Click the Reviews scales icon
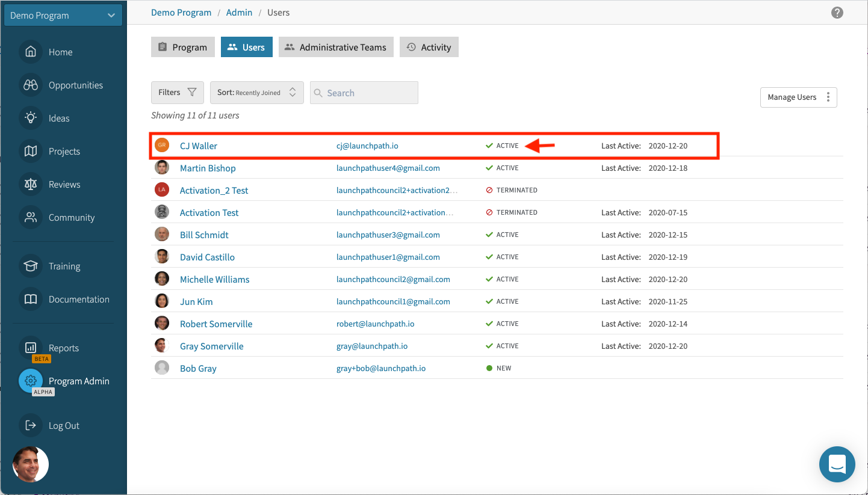Screen dimensions: 868x495 [x=31, y=184]
